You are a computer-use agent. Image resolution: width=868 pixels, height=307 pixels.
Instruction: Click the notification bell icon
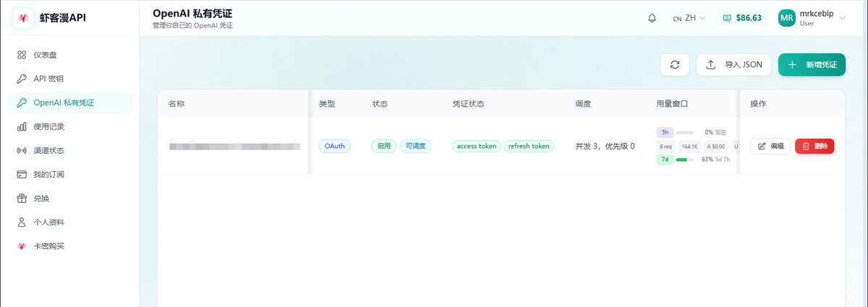click(652, 18)
